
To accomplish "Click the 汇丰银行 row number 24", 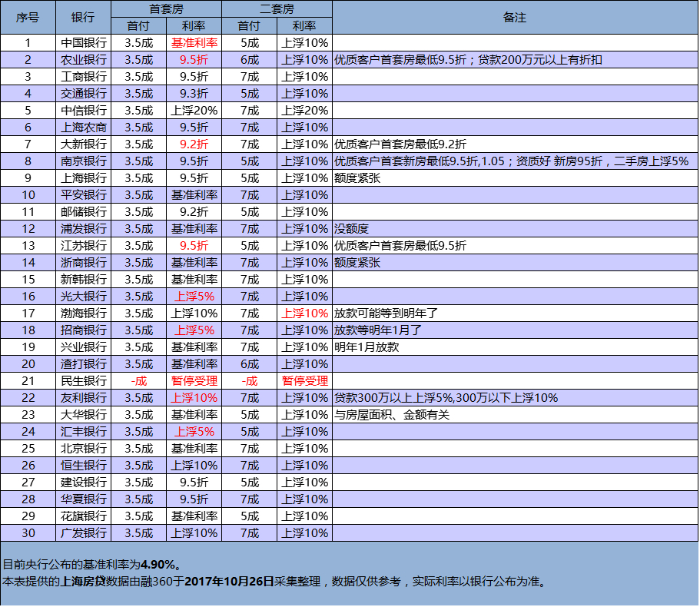I will [28, 431].
